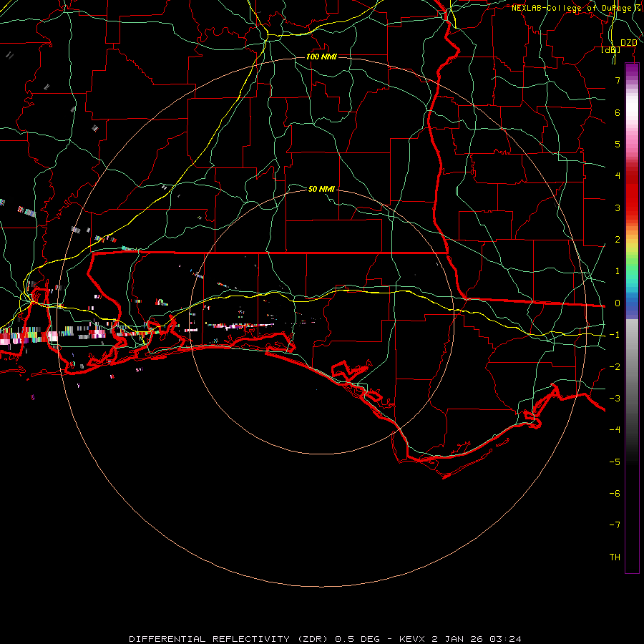Click the positive "3" scale label
This screenshot has height=644, width=644.
618,208
